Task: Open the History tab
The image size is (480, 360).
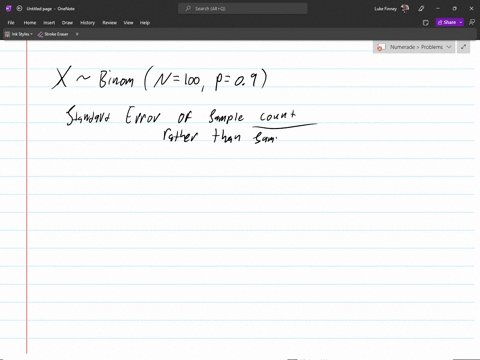Action: 87,23
